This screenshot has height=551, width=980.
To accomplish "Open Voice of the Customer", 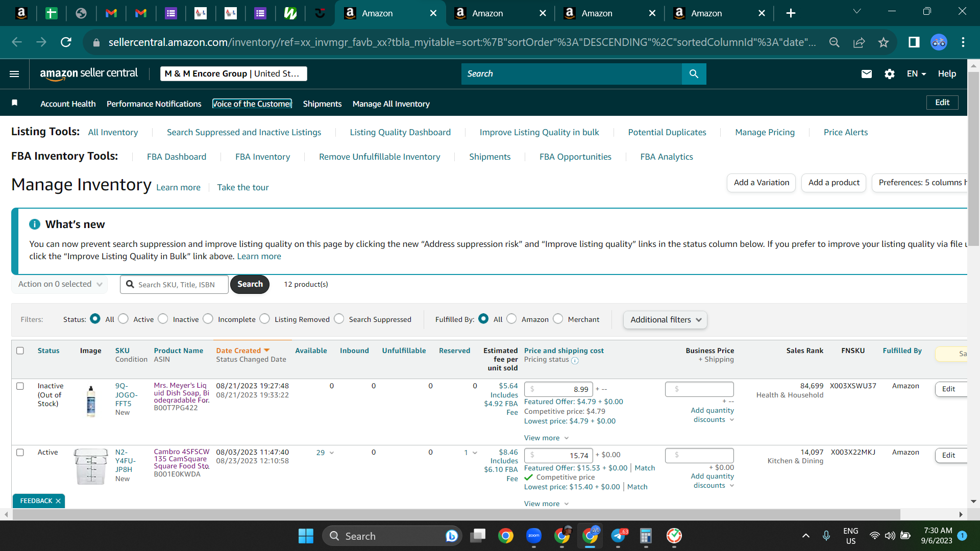I will coord(252,104).
